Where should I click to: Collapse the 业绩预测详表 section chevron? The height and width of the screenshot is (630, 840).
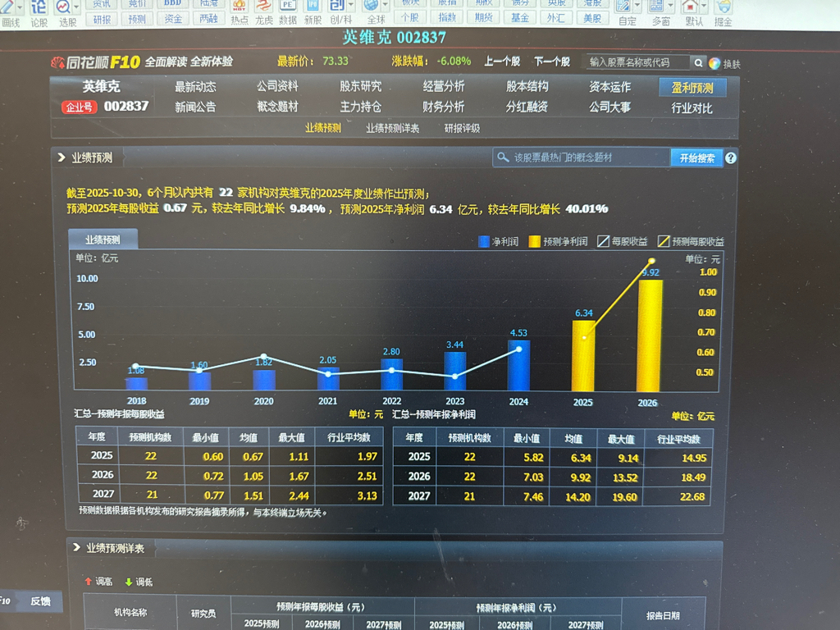pyautogui.click(x=76, y=547)
